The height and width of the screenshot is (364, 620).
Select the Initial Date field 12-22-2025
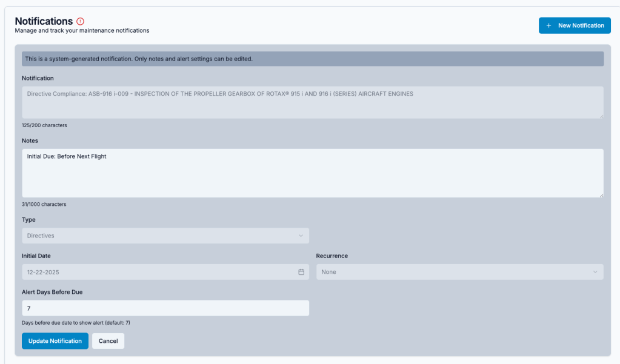(158, 272)
